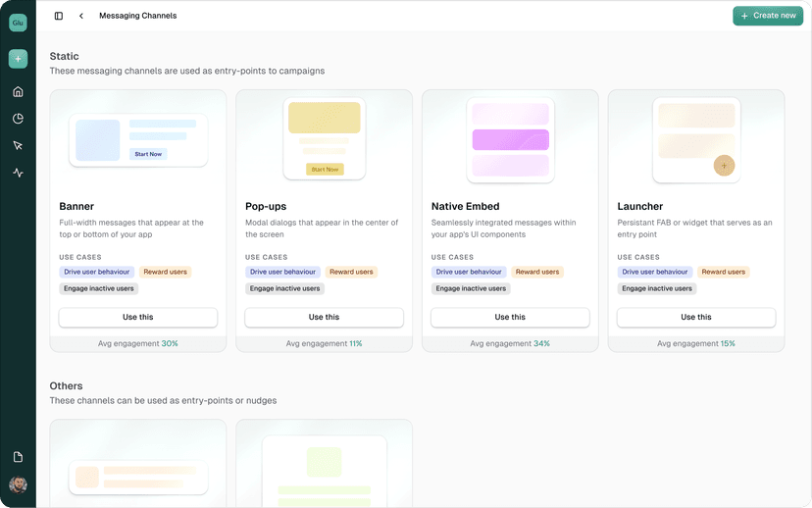Go back with the chevron arrow

coord(81,16)
